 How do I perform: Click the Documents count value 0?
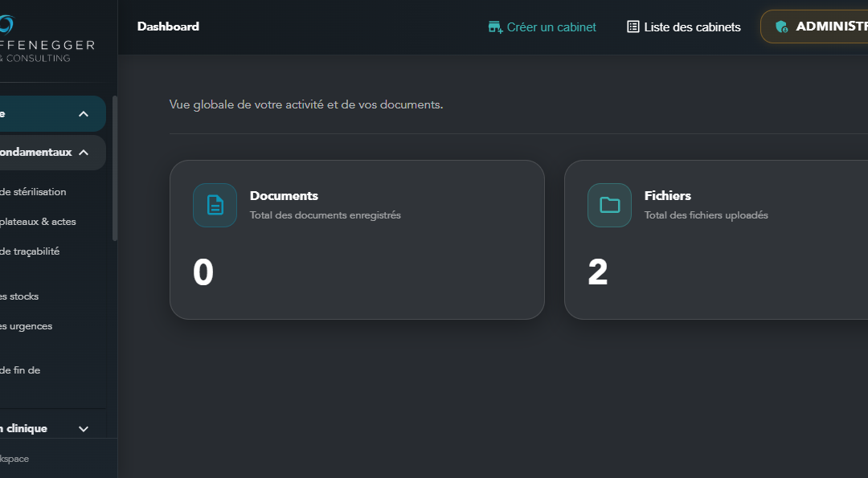[203, 272]
